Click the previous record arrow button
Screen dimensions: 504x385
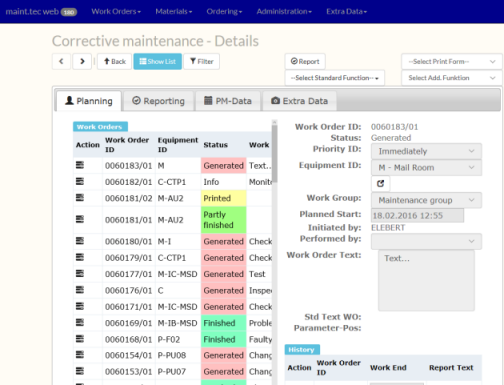[x=61, y=61]
